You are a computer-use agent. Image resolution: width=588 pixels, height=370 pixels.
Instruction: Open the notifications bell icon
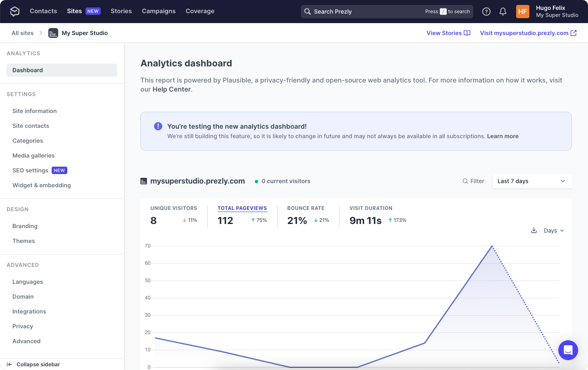[x=503, y=12]
